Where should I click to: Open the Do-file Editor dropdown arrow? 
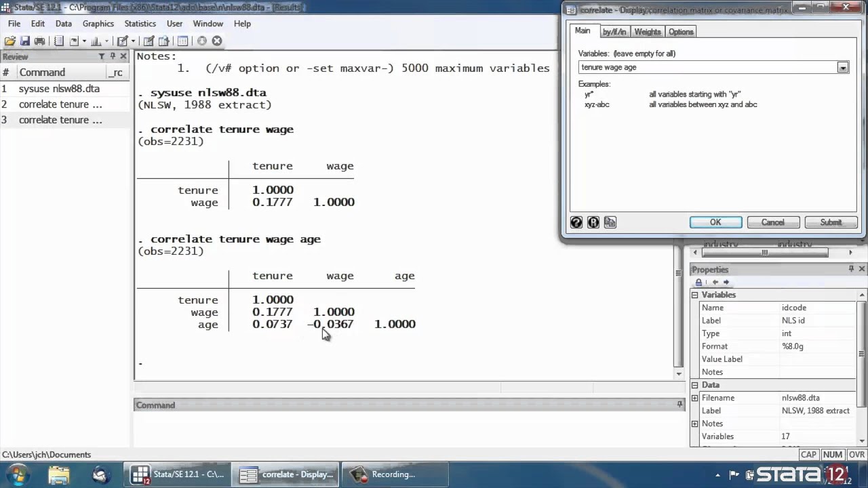click(x=132, y=41)
